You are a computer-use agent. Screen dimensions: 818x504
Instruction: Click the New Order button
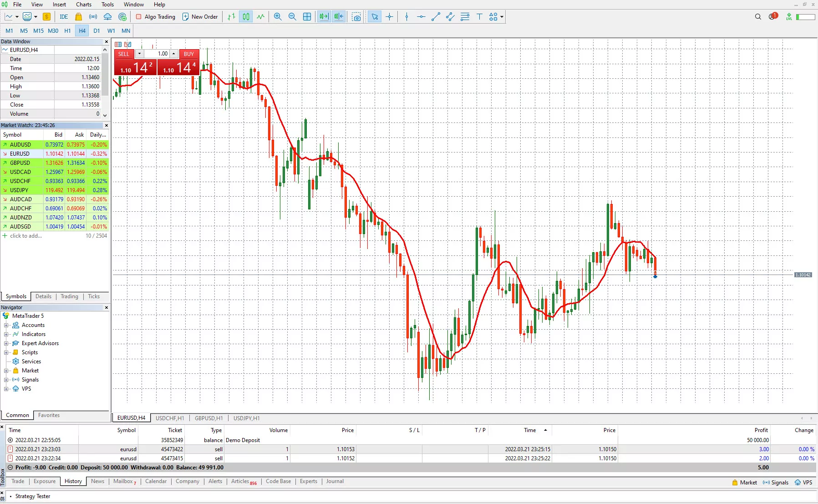[x=200, y=17]
